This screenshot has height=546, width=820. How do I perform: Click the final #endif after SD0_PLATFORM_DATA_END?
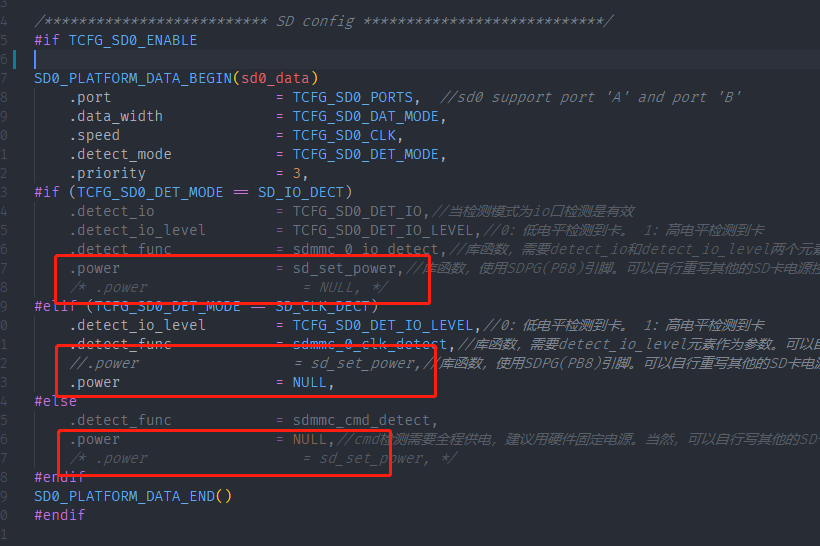click(x=60, y=515)
